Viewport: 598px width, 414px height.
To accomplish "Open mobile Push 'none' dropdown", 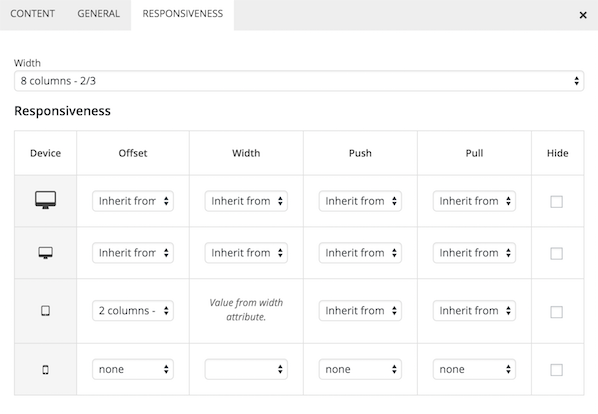I will pyautogui.click(x=360, y=369).
